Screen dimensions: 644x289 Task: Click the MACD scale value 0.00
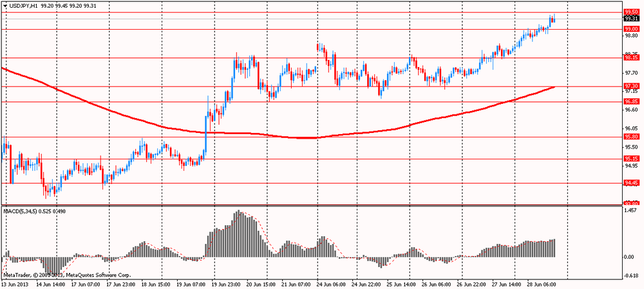(x=630, y=257)
